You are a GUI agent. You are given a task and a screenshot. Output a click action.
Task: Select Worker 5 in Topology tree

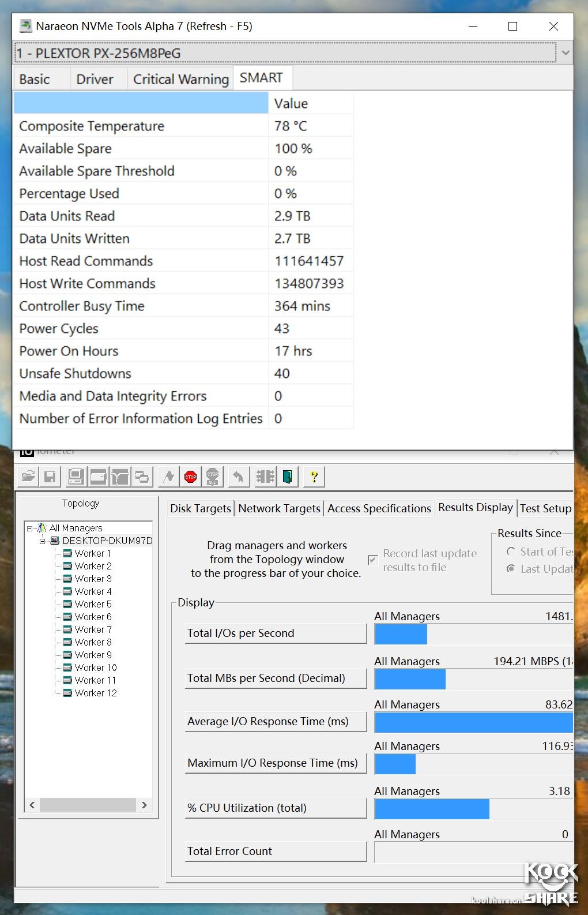(93, 604)
